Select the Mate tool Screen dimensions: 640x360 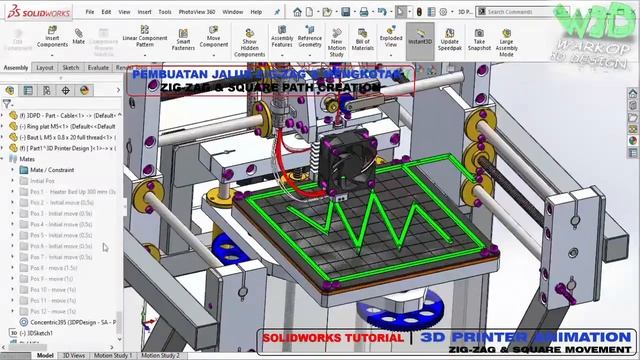78,37
